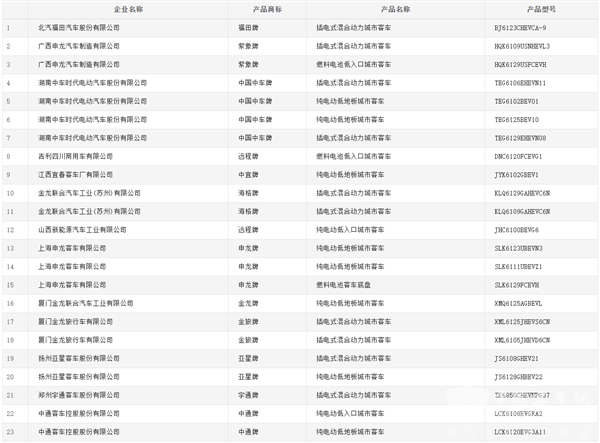
Task: Select model HQK6129USFCEVH in row 3
Action: pyautogui.click(x=522, y=64)
